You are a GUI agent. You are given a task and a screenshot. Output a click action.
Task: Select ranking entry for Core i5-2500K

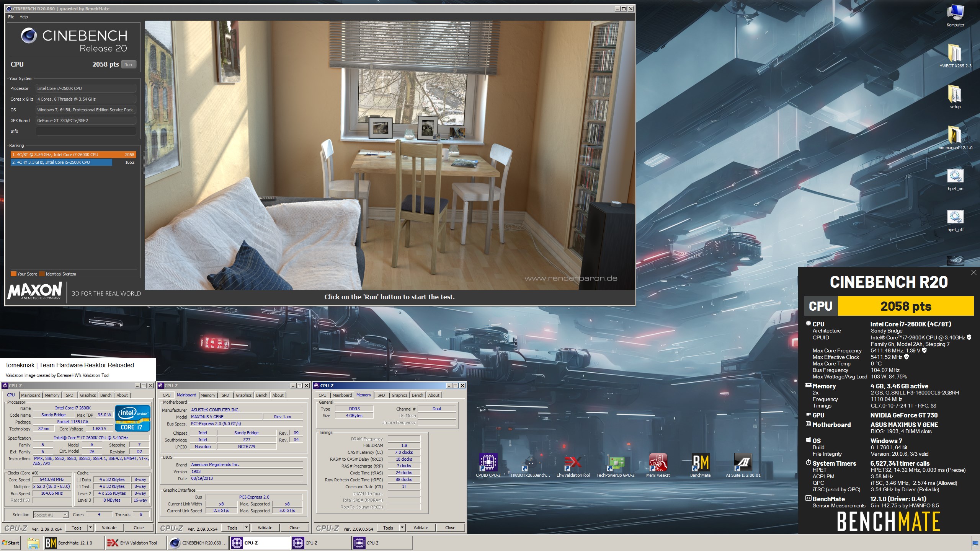tap(73, 162)
